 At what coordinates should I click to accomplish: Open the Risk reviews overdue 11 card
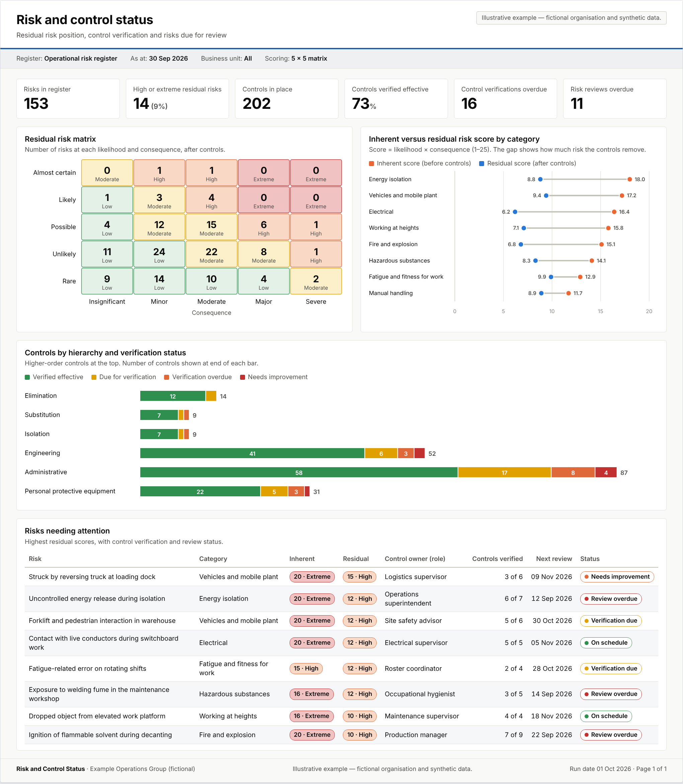click(615, 98)
